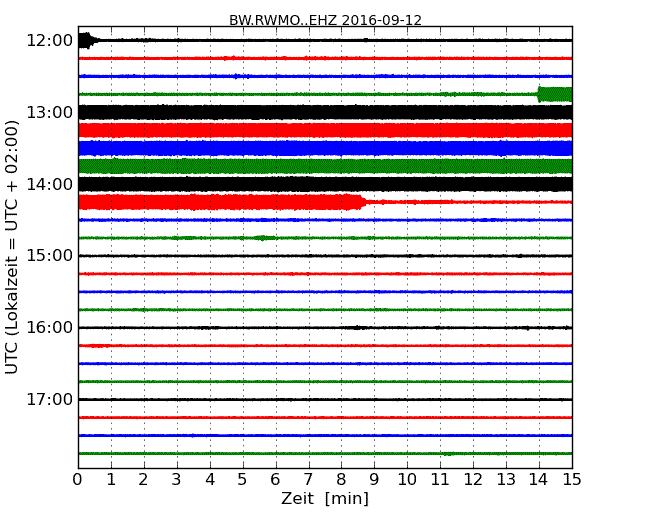This screenshot has width=650, height=520.
Task: Click the thick red trace at 13:15
Action: 325,130
